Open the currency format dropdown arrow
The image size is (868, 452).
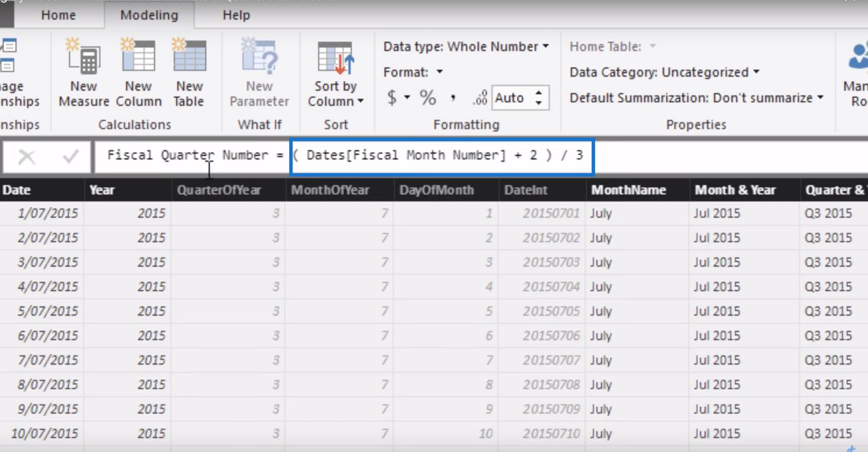pos(407,97)
